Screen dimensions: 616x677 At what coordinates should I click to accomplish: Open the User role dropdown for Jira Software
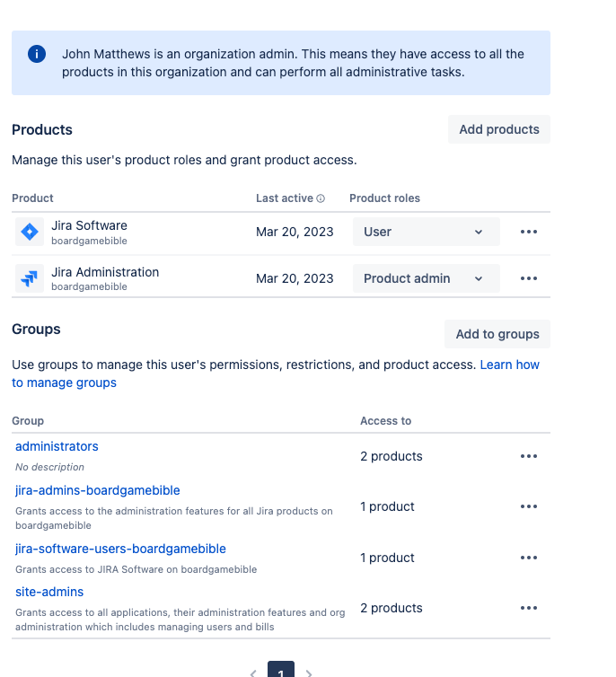point(426,232)
